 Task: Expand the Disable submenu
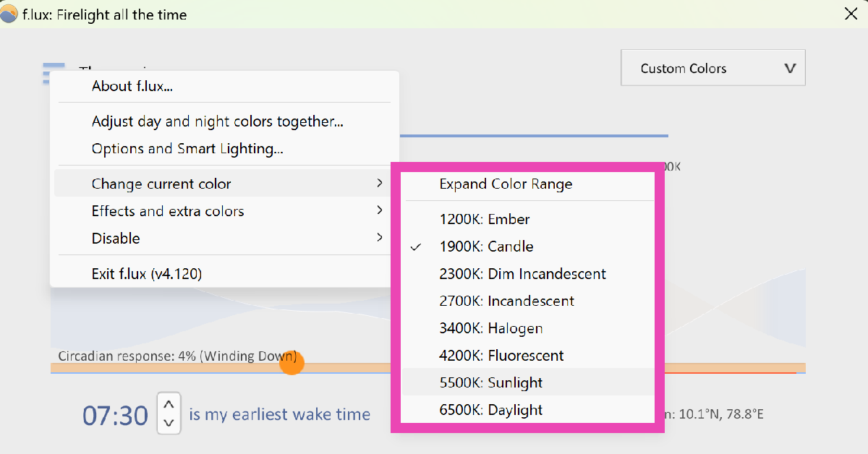(x=224, y=238)
